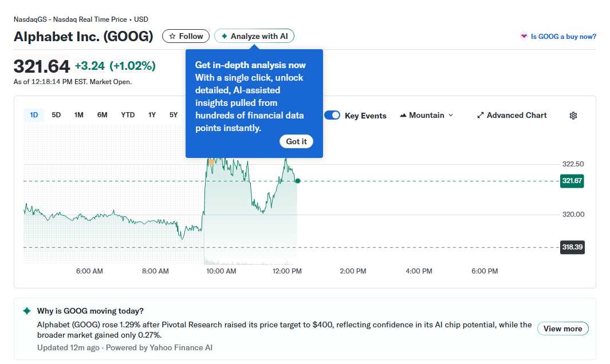Click the star icon on Follow button
610x364 pixels.
173,35
